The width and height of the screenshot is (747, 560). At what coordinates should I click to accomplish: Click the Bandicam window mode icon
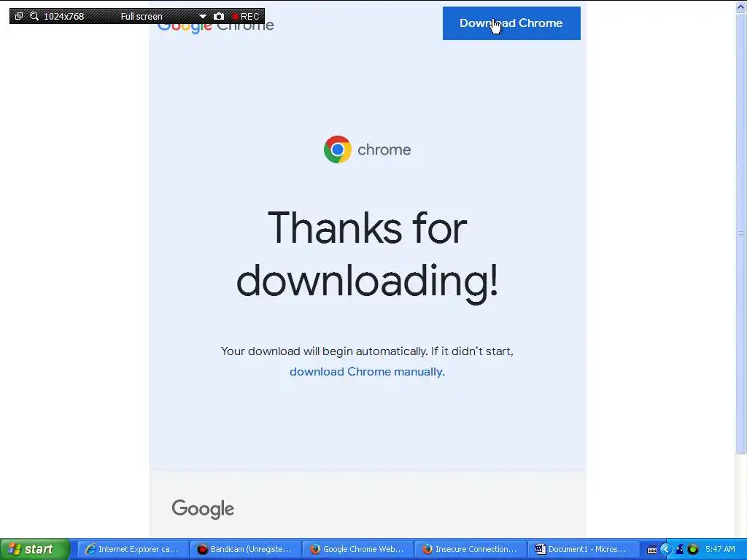tap(18, 16)
